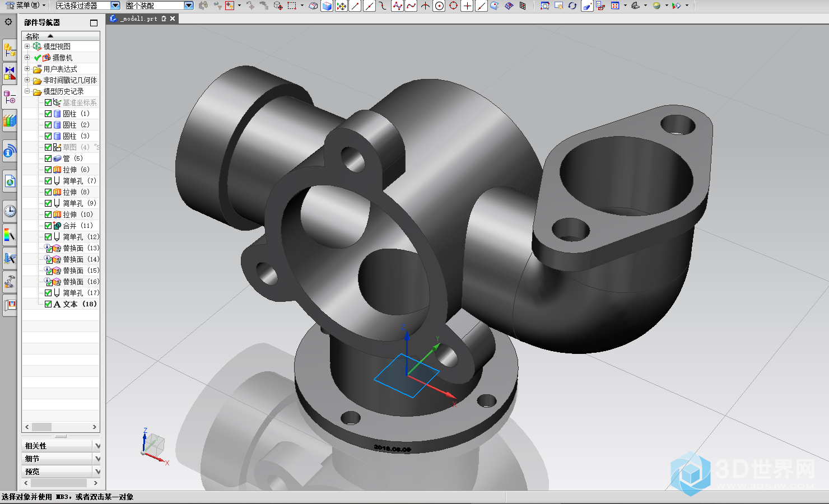Enable the end point snap icon

355,6
